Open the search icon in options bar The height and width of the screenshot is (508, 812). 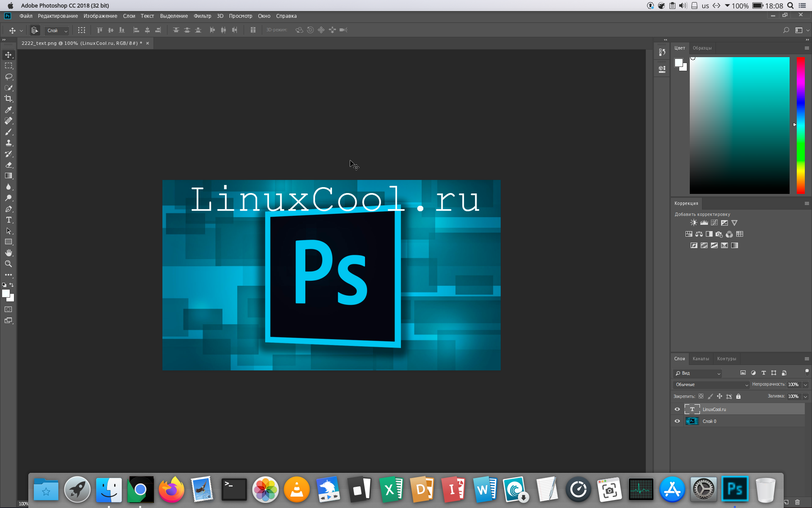click(x=786, y=30)
